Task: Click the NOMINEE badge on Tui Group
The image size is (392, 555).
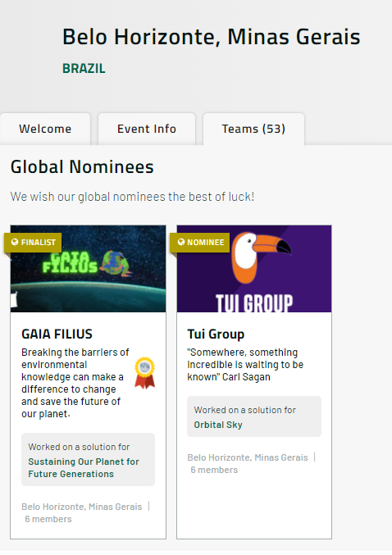Action: (200, 243)
